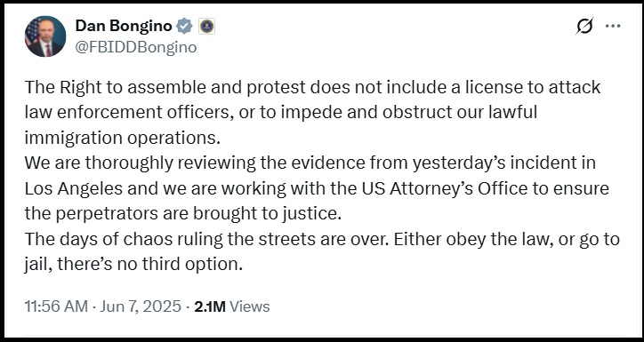
Task: Click the words 'law enforcement officers'
Action: coord(126,112)
